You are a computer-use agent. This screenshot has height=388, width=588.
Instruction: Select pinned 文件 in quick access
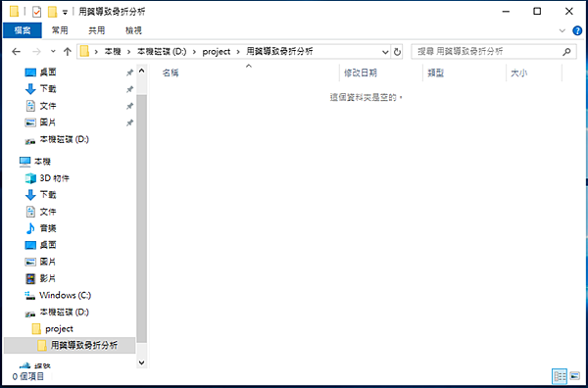(x=48, y=106)
